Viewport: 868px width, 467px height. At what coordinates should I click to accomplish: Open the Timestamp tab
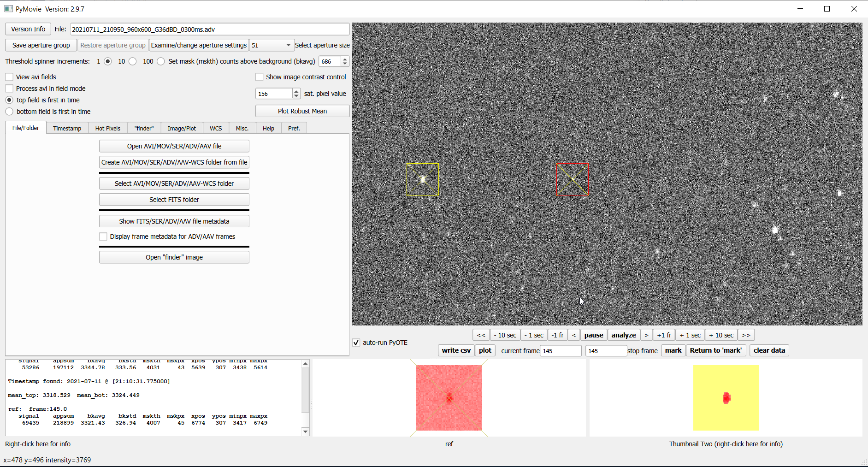click(x=67, y=129)
